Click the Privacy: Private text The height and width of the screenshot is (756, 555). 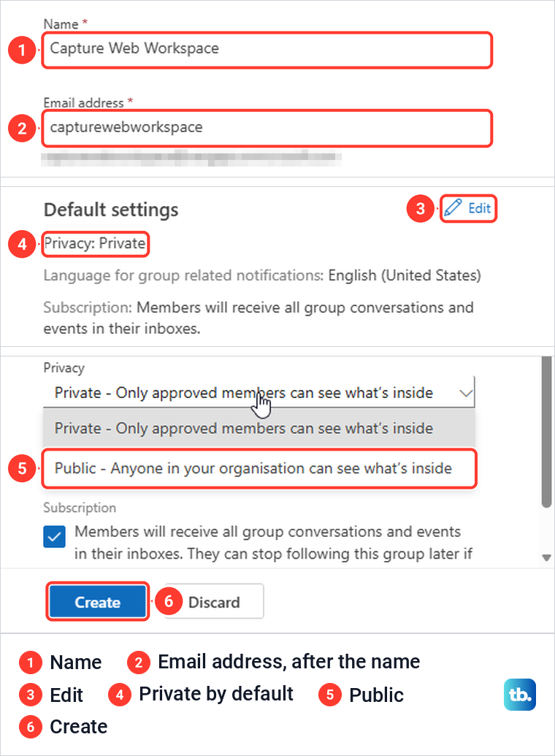pyautogui.click(x=94, y=243)
